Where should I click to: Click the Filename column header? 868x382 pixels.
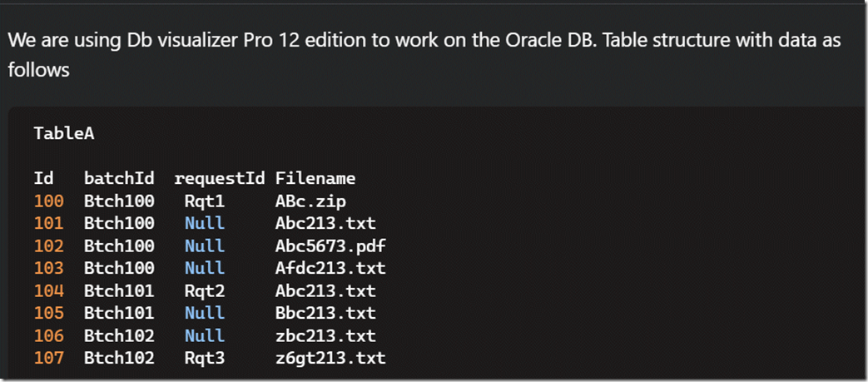tap(315, 178)
